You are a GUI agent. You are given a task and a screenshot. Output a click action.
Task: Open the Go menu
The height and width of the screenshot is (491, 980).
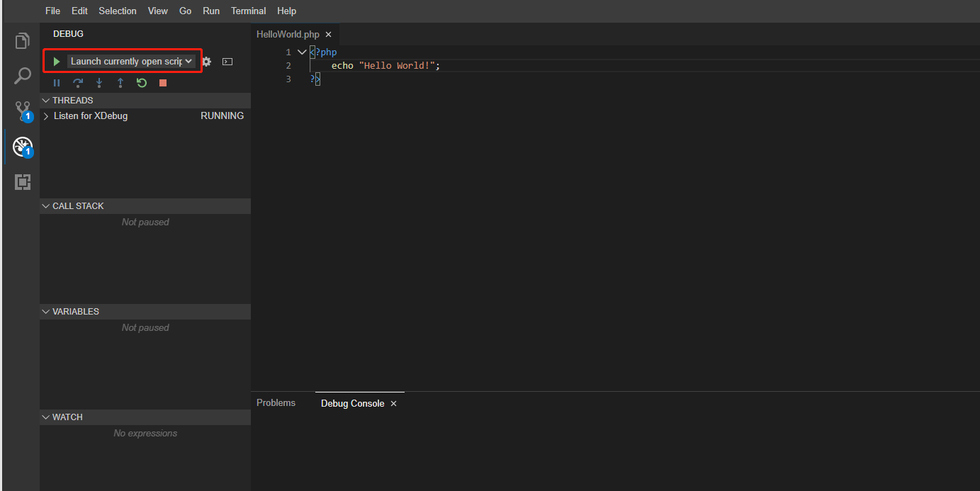click(x=186, y=11)
